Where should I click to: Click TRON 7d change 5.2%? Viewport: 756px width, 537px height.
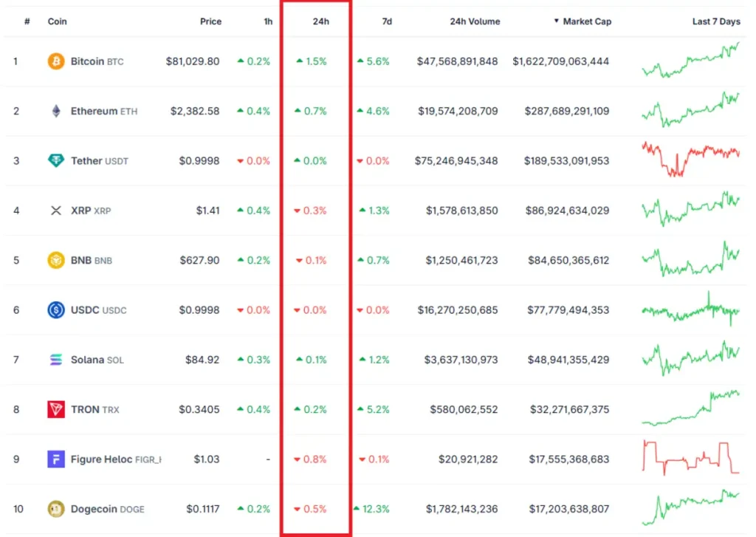(373, 409)
